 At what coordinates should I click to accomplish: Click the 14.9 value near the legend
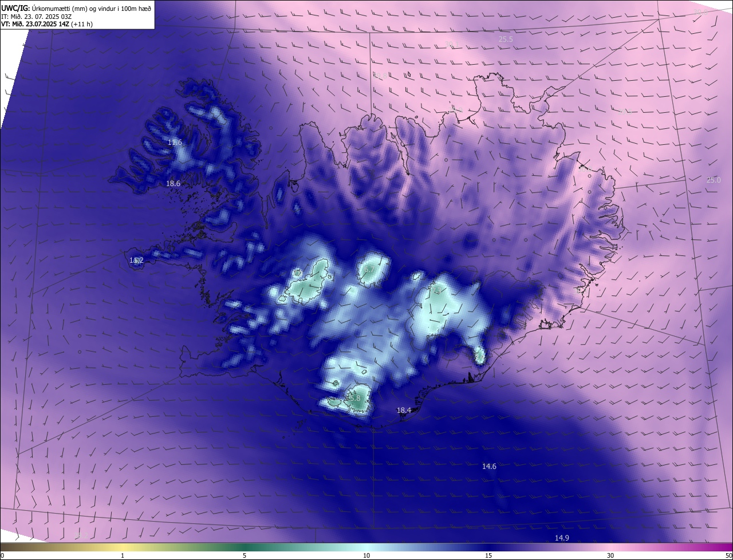pyautogui.click(x=562, y=538)
